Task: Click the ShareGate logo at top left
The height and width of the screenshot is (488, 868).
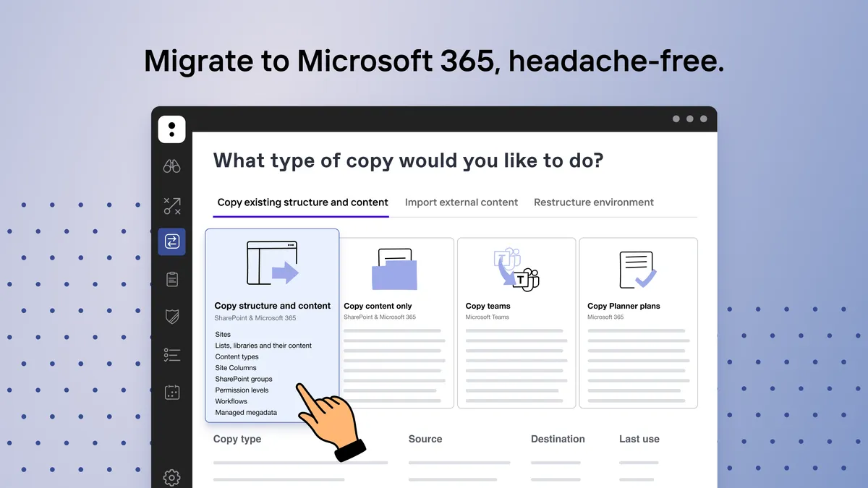Action: (x=171, y=129)
